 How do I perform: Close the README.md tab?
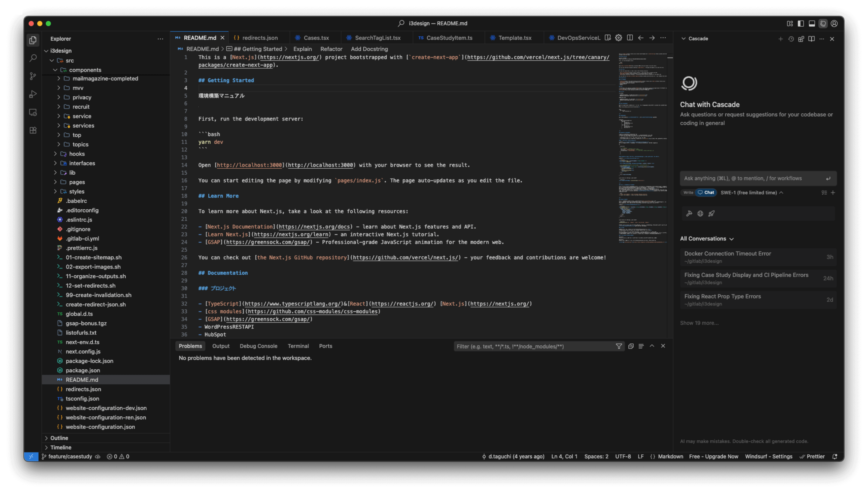click(222, 38)
